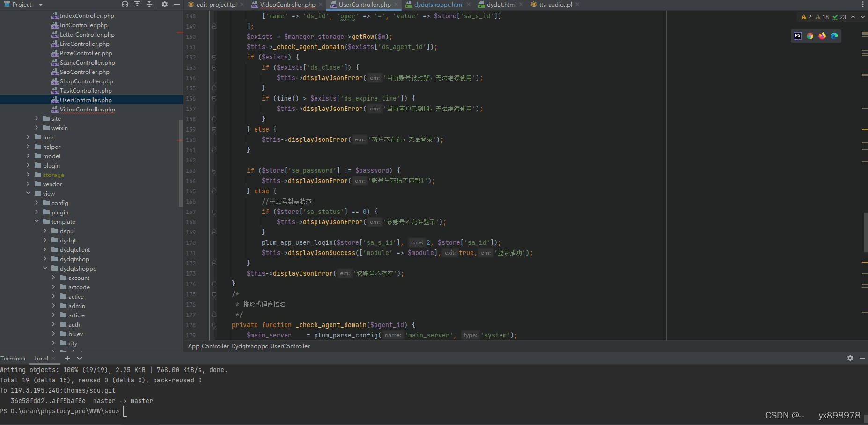Click the built-in PhpStorm preview icon

(x=798, y=36)
